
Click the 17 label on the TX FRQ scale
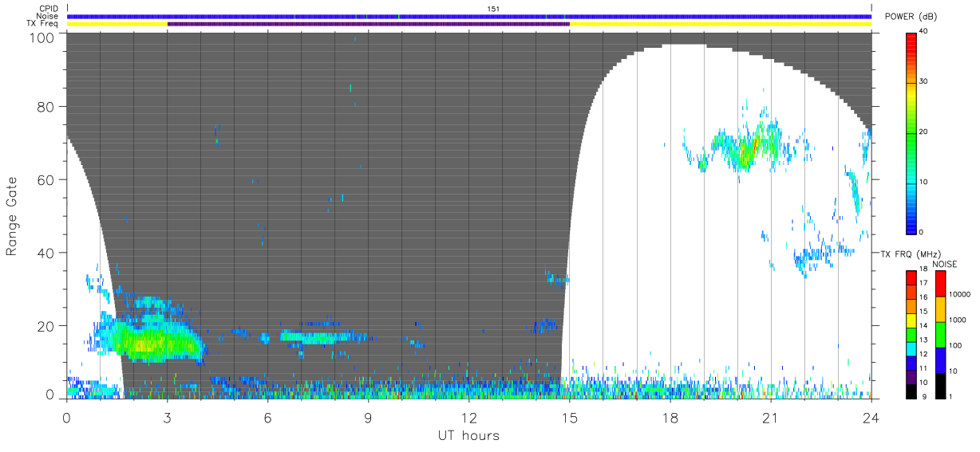pyautogui.click(x=923, y=283)
